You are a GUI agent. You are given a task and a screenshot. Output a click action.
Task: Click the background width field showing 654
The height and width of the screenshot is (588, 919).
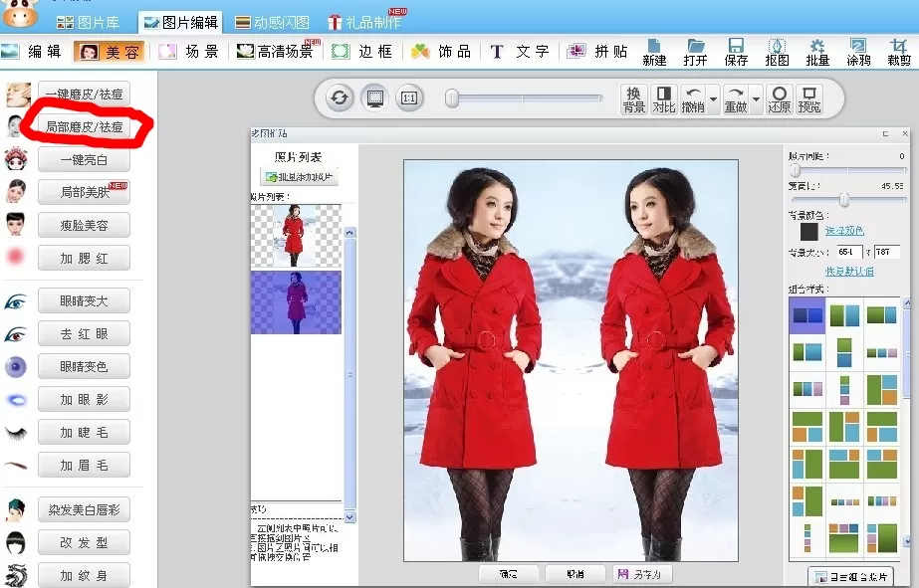click(x=849, y=252)
